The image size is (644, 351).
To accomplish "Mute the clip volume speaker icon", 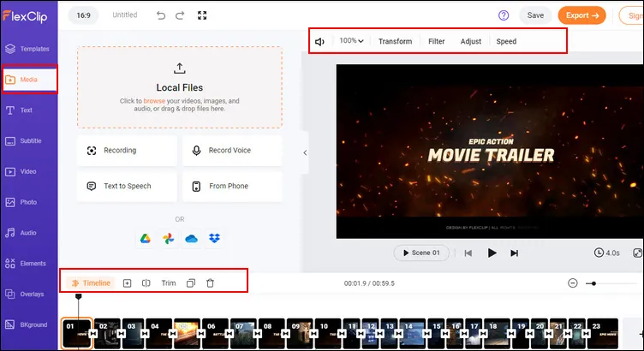I will [x=319, y=41].
